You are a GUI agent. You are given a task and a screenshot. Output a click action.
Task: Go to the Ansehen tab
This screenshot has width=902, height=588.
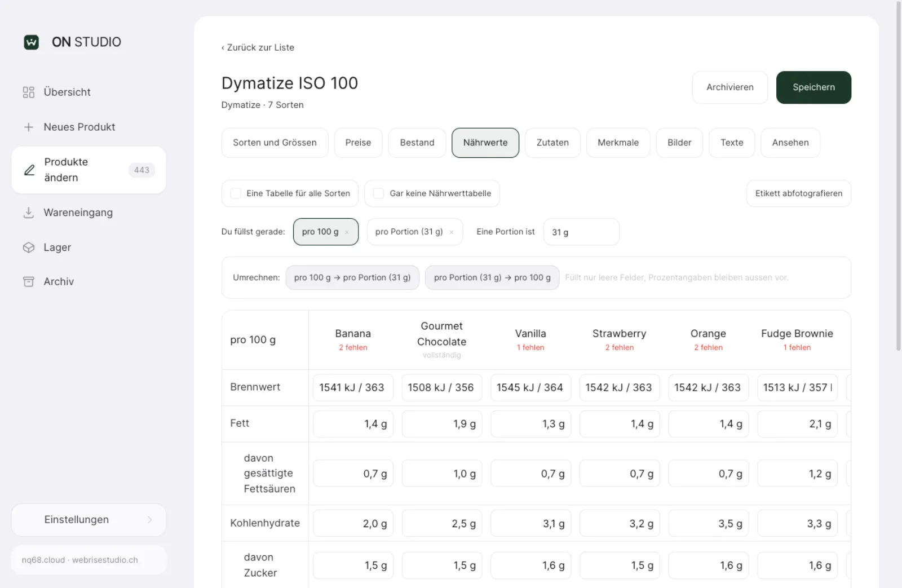pyautogui.click(x=790, y=143)
